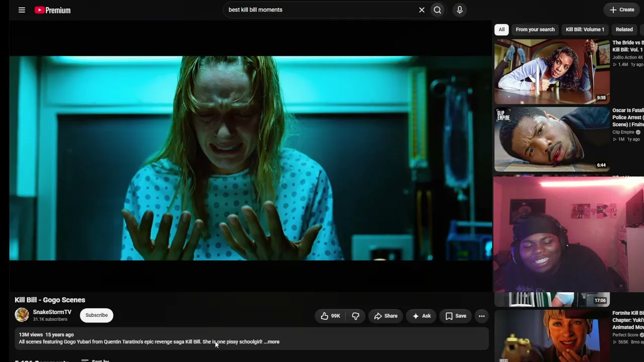Open the Sort by comments dropdown
644x362 pixels.
pos(95,360)
